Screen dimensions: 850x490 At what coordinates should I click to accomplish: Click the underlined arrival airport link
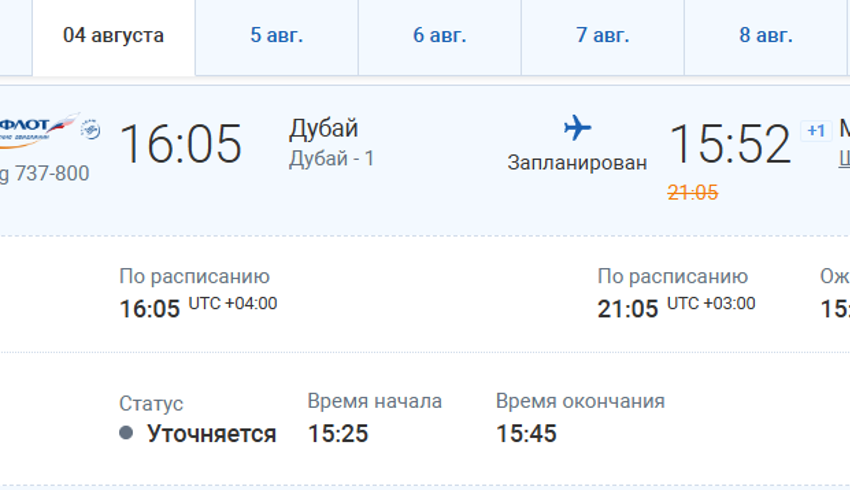click(x=844, y=159)
